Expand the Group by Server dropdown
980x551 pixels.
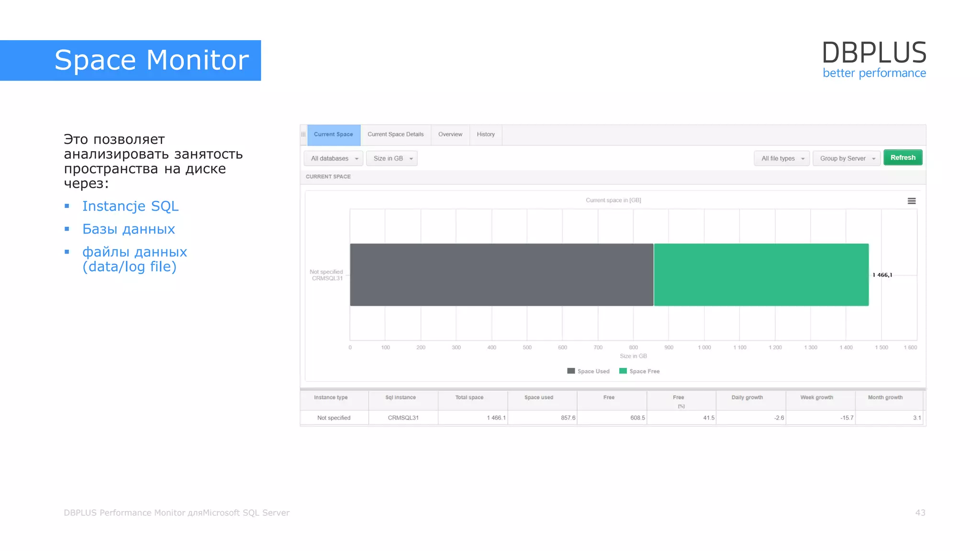[846, 158]
